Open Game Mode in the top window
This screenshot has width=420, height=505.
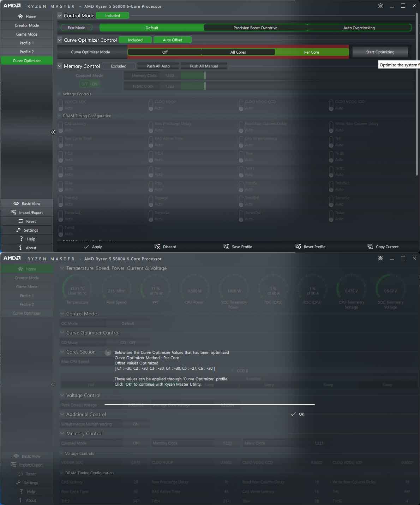click(26, 34)
